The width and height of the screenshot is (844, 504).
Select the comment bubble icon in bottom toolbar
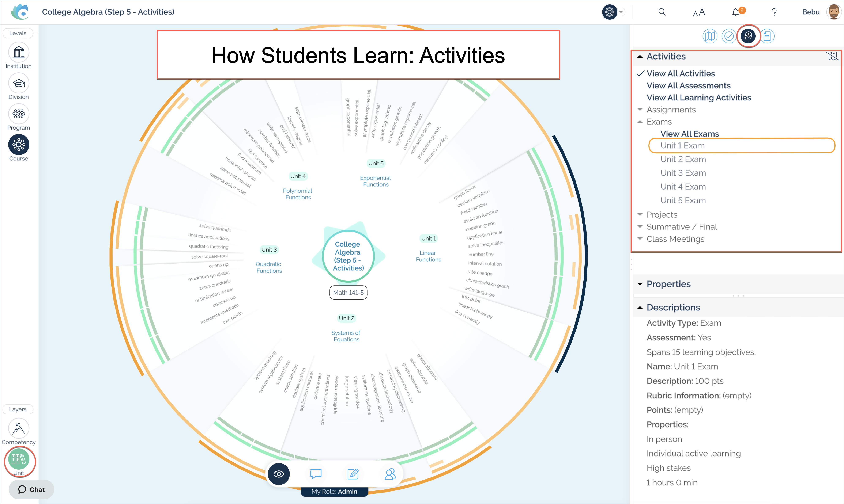316,474
